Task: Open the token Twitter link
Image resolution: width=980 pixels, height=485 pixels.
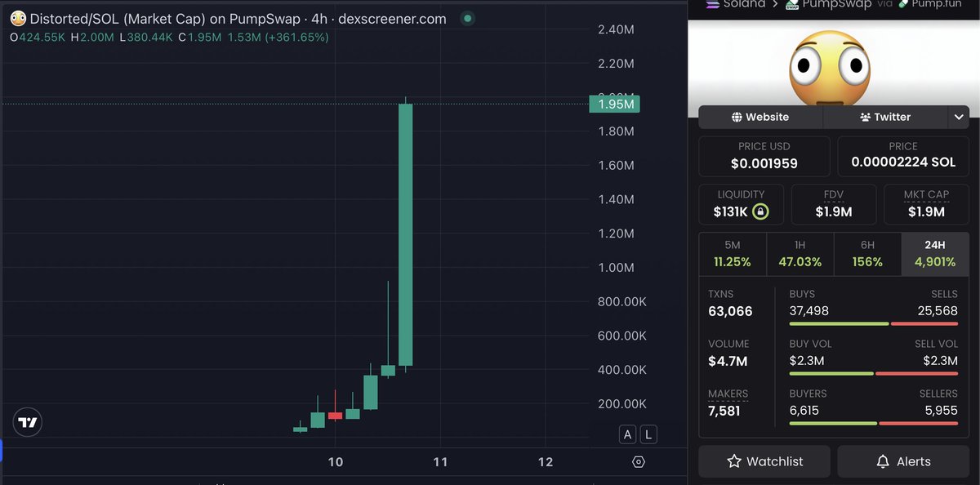Action: pyautogui.click(x=885, y=117)
